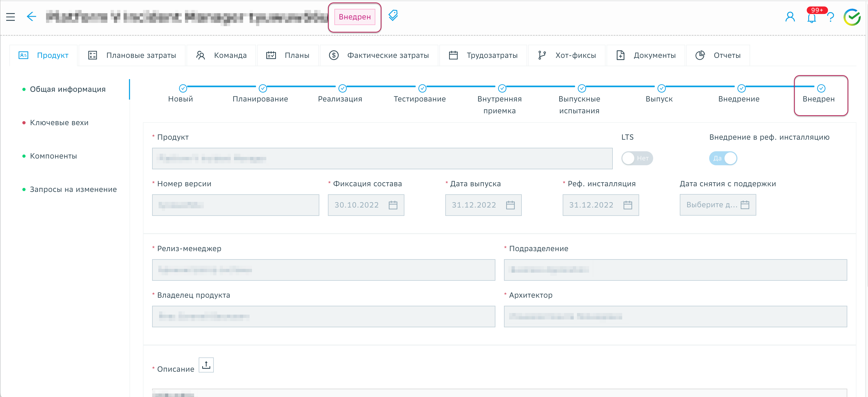Open Запросы на изменение section

[x=73, y=189]
